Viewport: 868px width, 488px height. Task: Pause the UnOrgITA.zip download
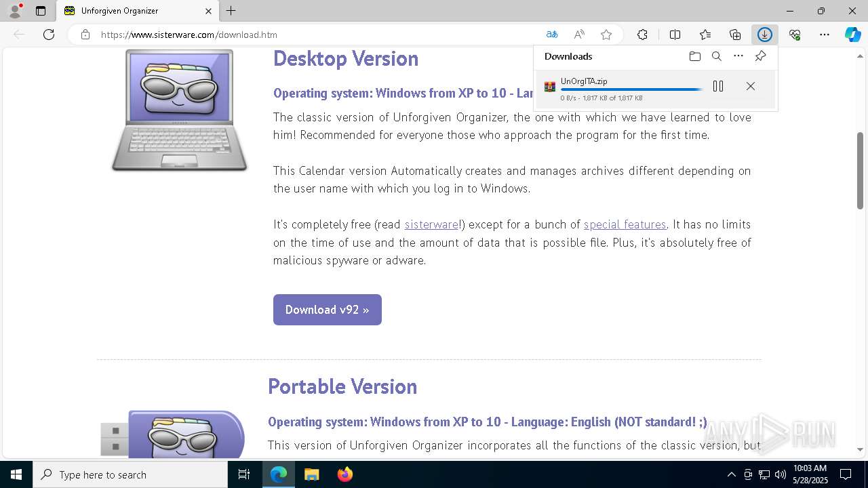click(x=718, y=86)
